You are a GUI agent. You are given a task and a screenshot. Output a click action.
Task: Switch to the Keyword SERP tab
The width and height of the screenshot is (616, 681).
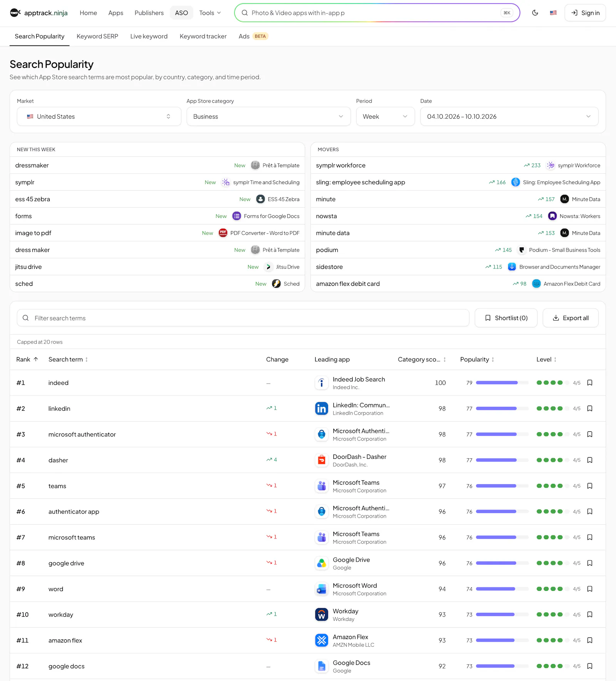(97, 36)
